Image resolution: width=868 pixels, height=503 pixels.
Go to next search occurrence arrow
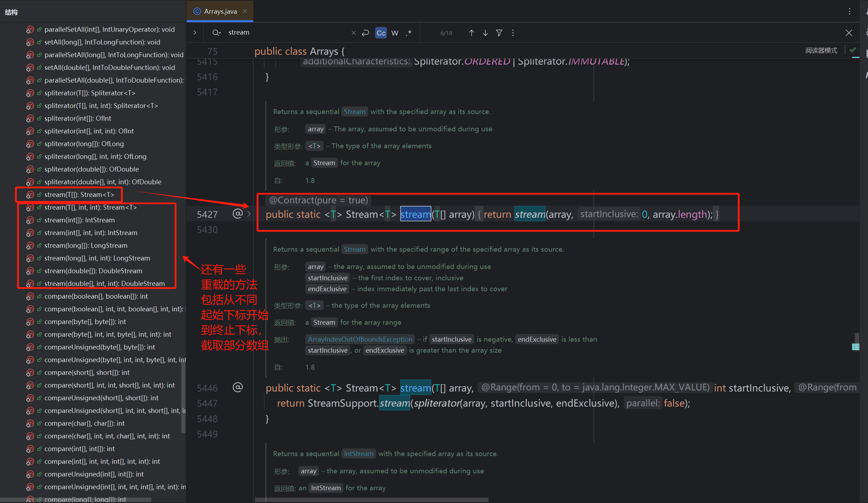coord(485,33)
